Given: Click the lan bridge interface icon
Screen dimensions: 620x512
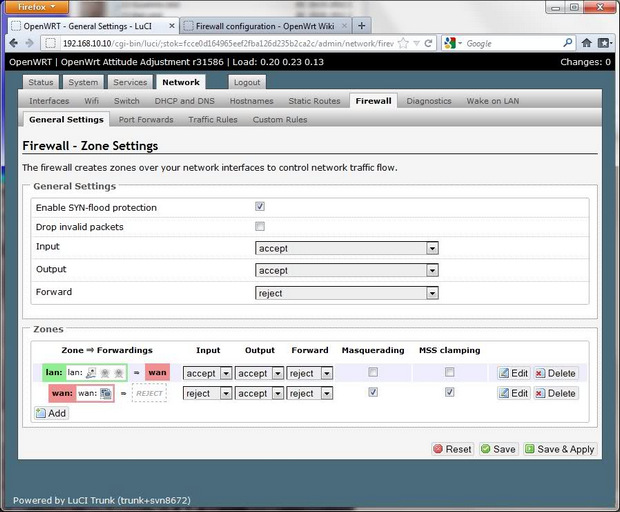Looking at the screenshot, I should (91, 372).
